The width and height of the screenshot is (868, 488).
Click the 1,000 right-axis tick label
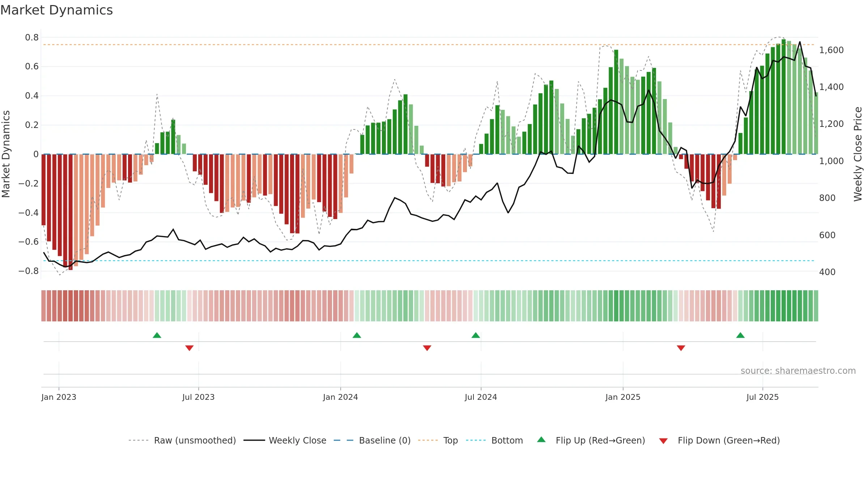tap(831, 161)
